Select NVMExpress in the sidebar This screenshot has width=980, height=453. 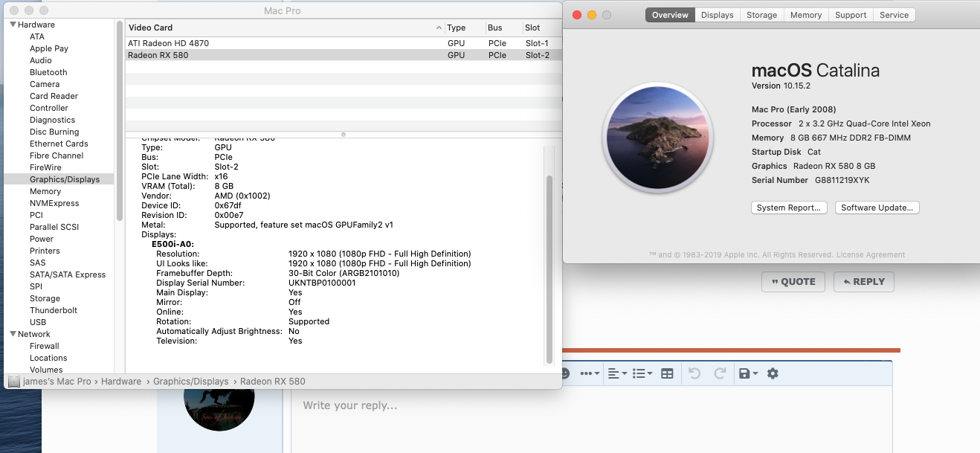(54, 203)
